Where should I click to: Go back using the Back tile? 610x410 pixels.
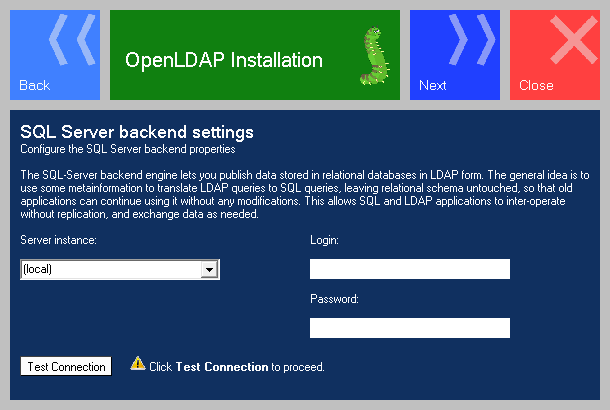coord(55,55)
